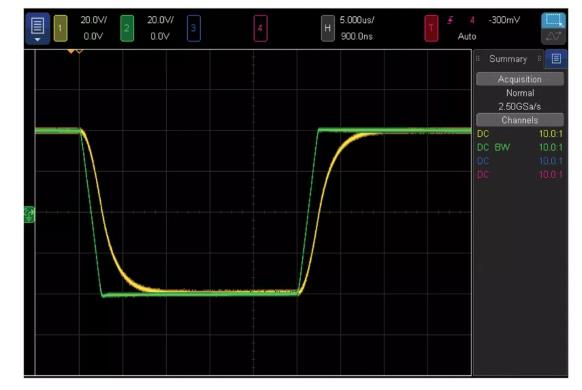Open sidebar list icon beside Summary

(x=556, y=59)
